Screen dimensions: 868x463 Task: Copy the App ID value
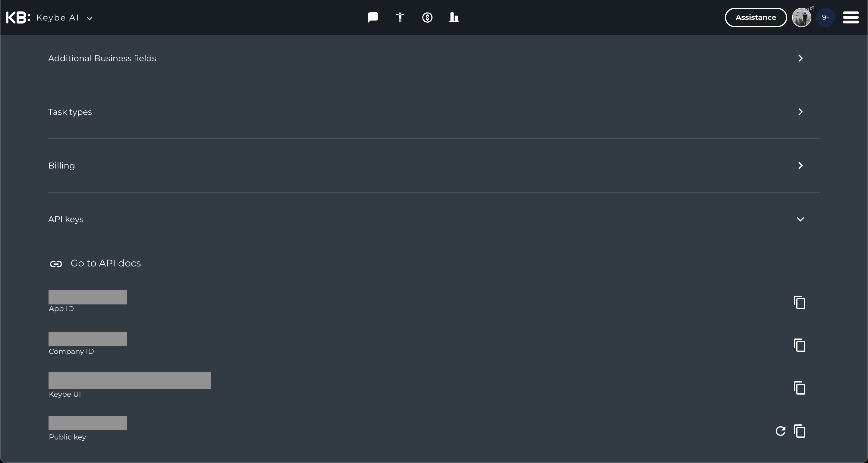pyautogui.click(x=800, y=302)
